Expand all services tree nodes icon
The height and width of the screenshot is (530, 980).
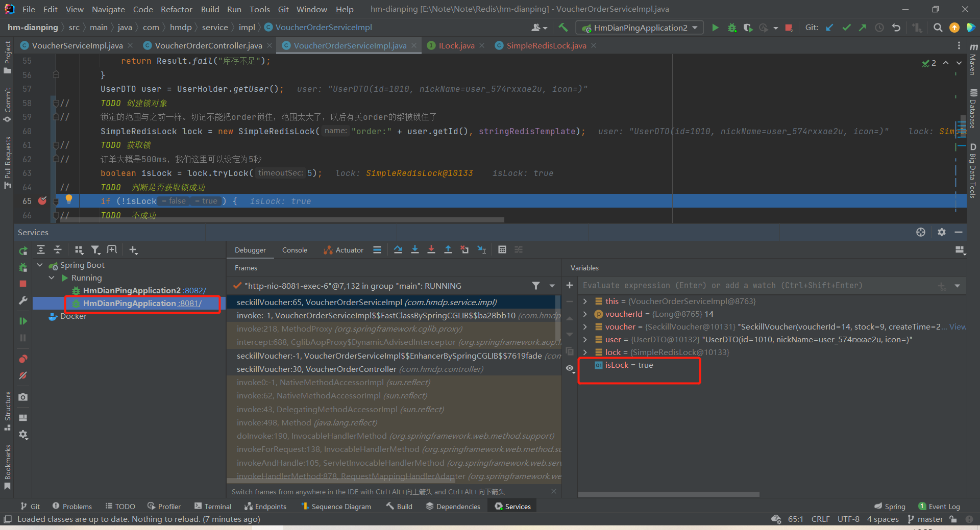pyautogui.click(x=41, y=249)
